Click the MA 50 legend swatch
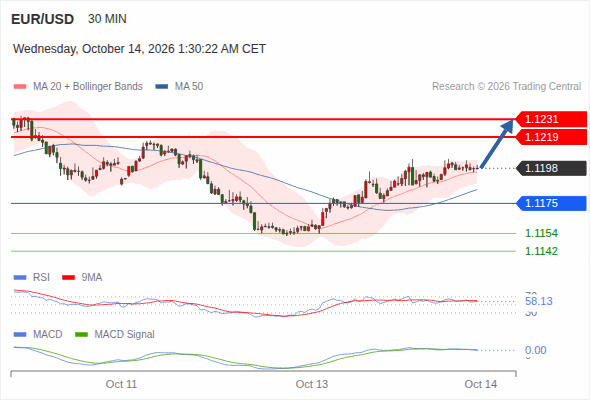 [162, 87]
